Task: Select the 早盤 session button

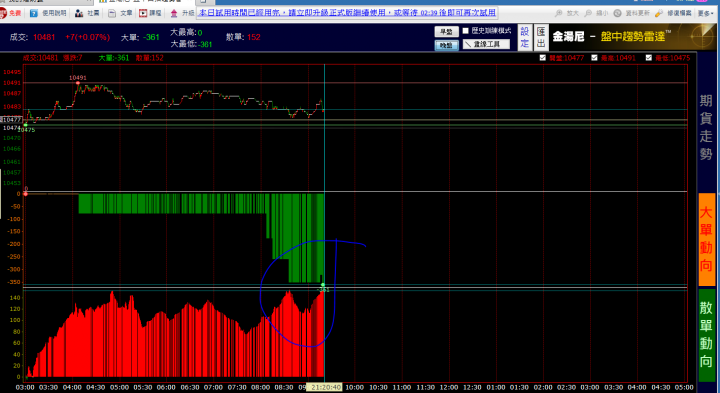Action: [446, 32]
